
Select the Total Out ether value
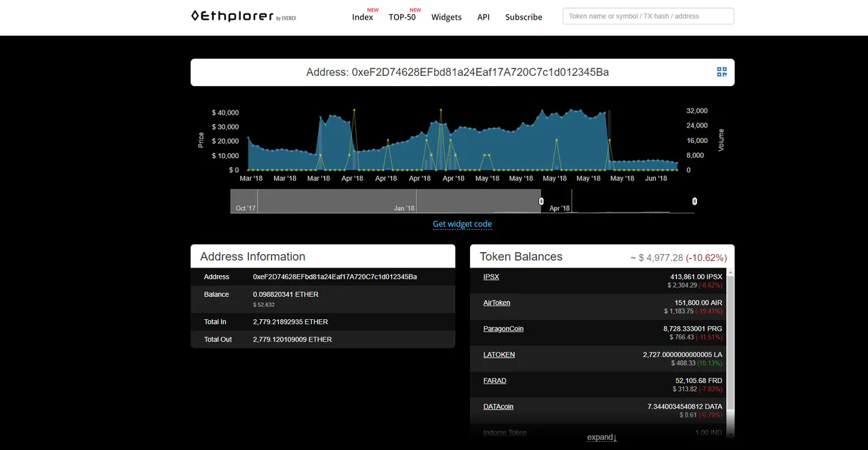click(292, 340)
